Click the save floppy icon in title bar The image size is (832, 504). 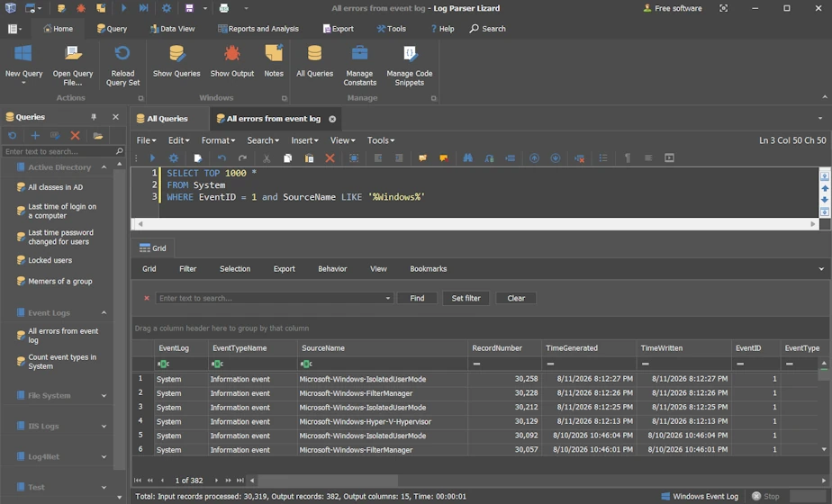[189, 8]
